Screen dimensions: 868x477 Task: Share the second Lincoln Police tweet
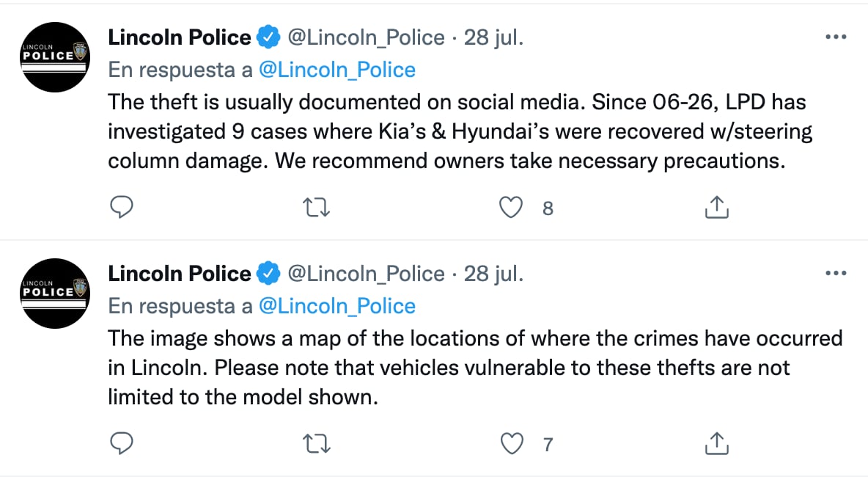tap(716, 444)
